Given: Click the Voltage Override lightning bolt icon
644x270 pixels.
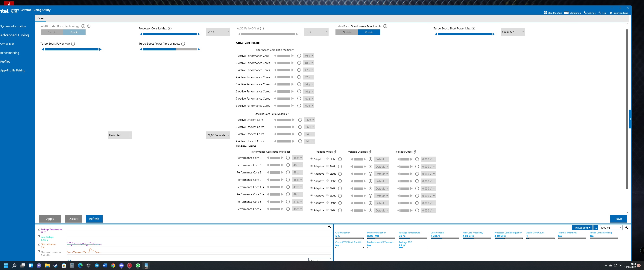Looking at the screenshot, I should click(x=370, y=152).
